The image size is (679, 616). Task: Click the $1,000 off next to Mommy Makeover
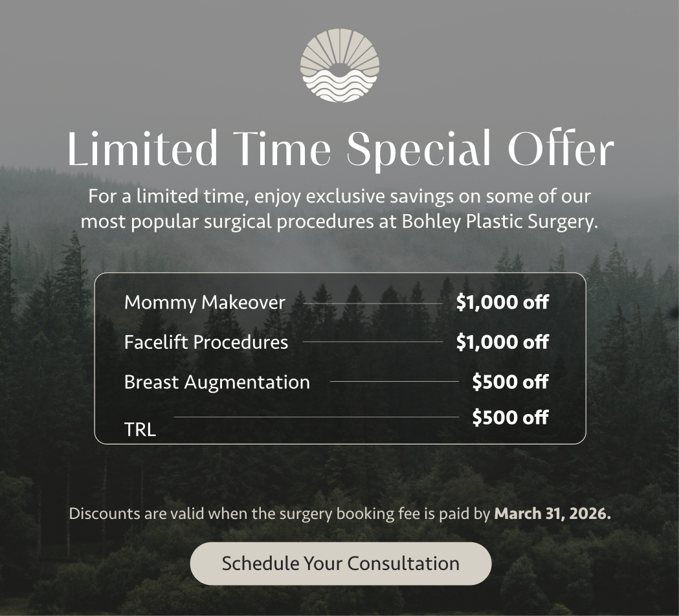click(x=502, y=302)
